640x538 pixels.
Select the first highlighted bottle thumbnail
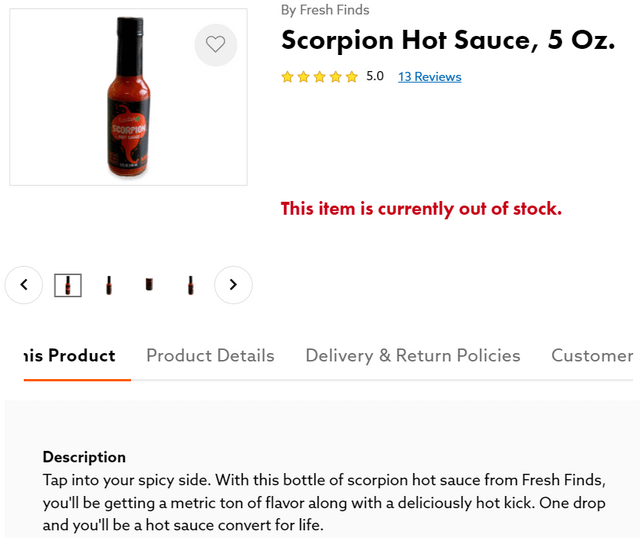click(68, 285)
